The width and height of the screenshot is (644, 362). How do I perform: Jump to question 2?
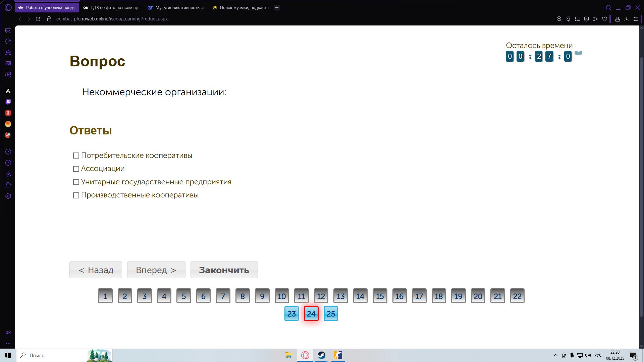[x=125, y=296]
